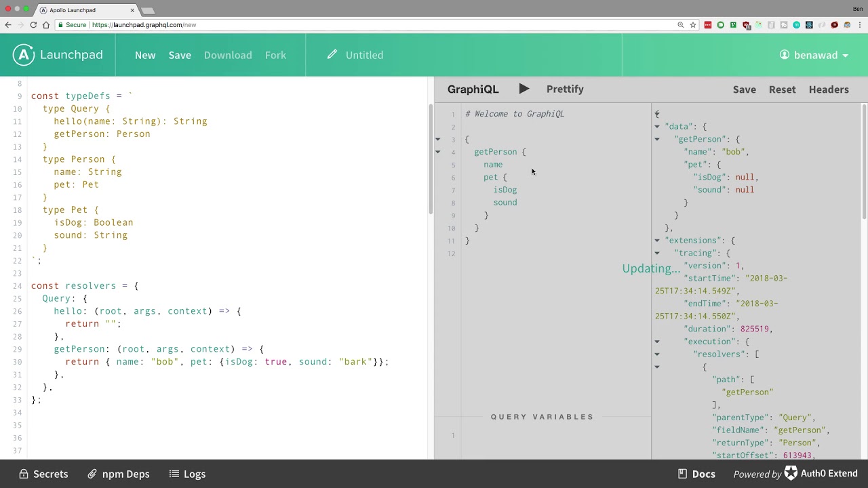Screen dimensions: 868x488
Task: Fold the query block at line 3
Action: coord(438,139)
